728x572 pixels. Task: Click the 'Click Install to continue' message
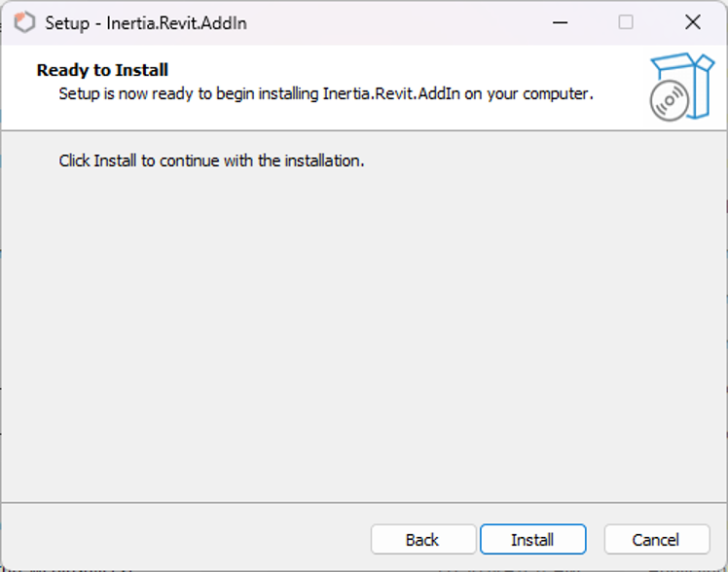(x=211, y=161)
